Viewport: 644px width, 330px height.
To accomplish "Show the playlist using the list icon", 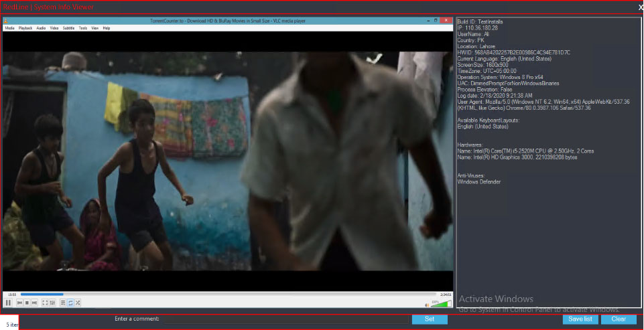I will point(63,303).
